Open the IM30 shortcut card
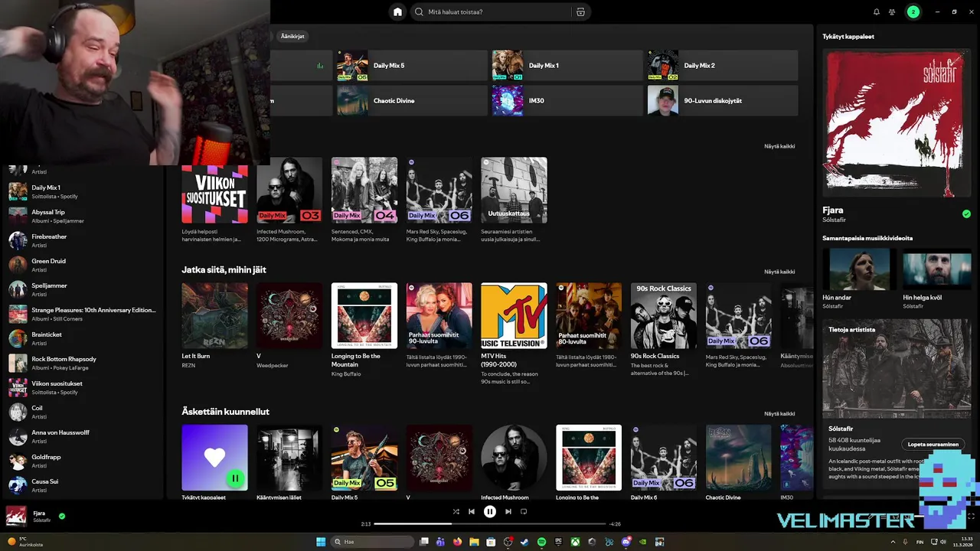The height and width of the screenshot is (551, 980). [567, 100]
